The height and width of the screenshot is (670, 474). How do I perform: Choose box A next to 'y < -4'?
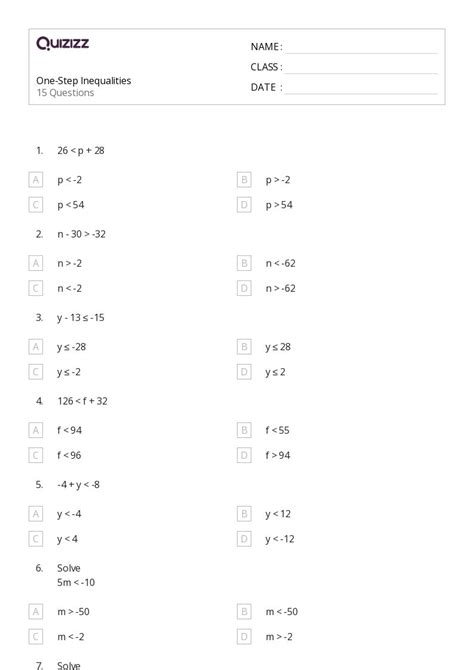pyautogui.click(x=35, y=514)
